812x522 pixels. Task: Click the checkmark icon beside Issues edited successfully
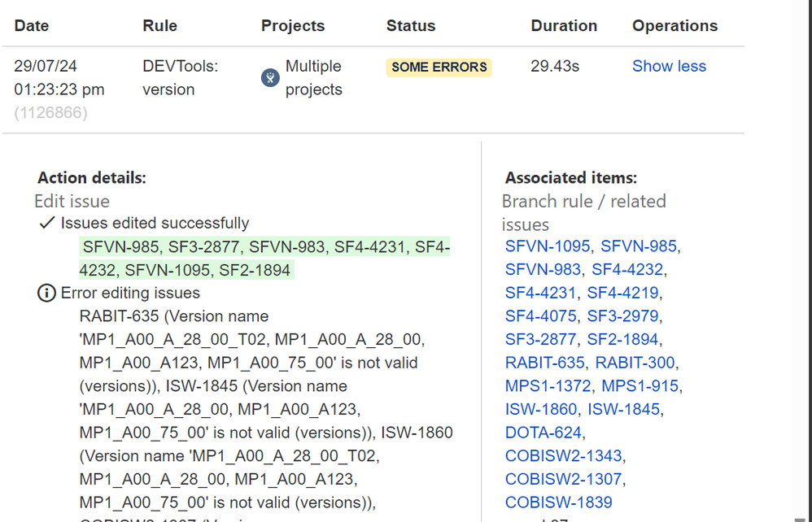coord(47,223)
